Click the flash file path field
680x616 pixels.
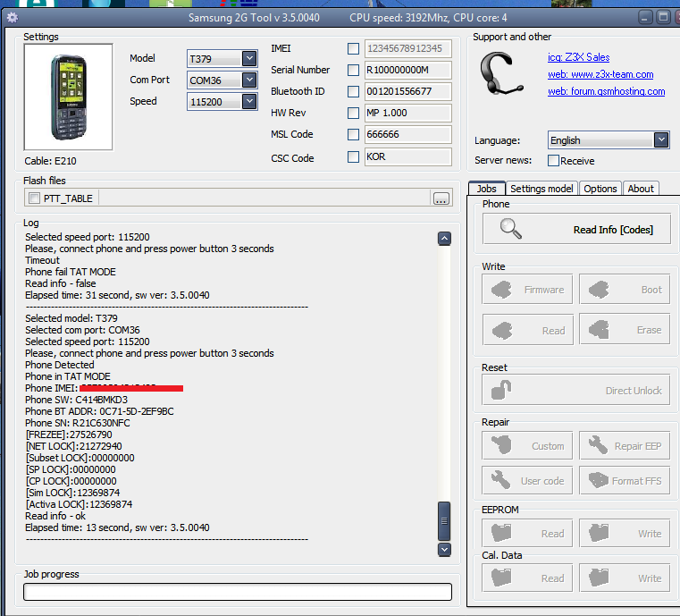[x=264, y=198]
